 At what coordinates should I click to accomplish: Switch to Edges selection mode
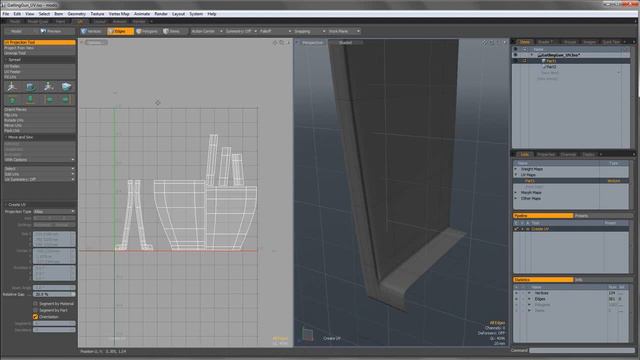120,31
